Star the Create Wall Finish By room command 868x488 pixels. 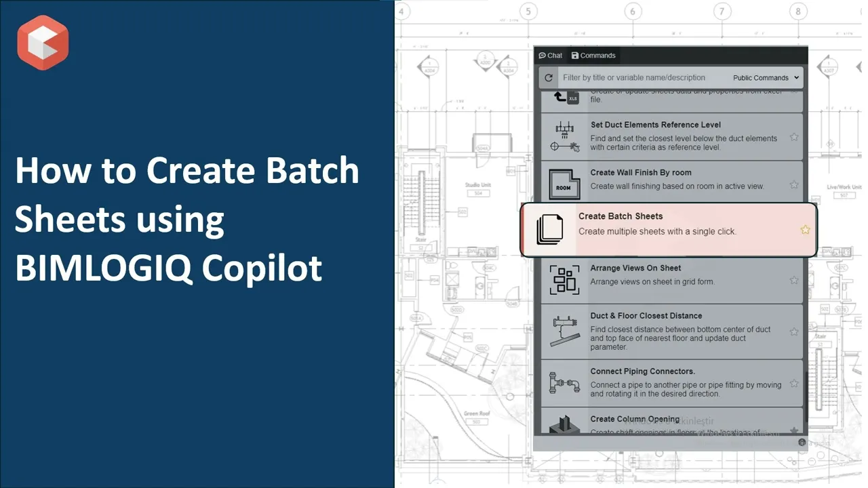coord(794,184)
